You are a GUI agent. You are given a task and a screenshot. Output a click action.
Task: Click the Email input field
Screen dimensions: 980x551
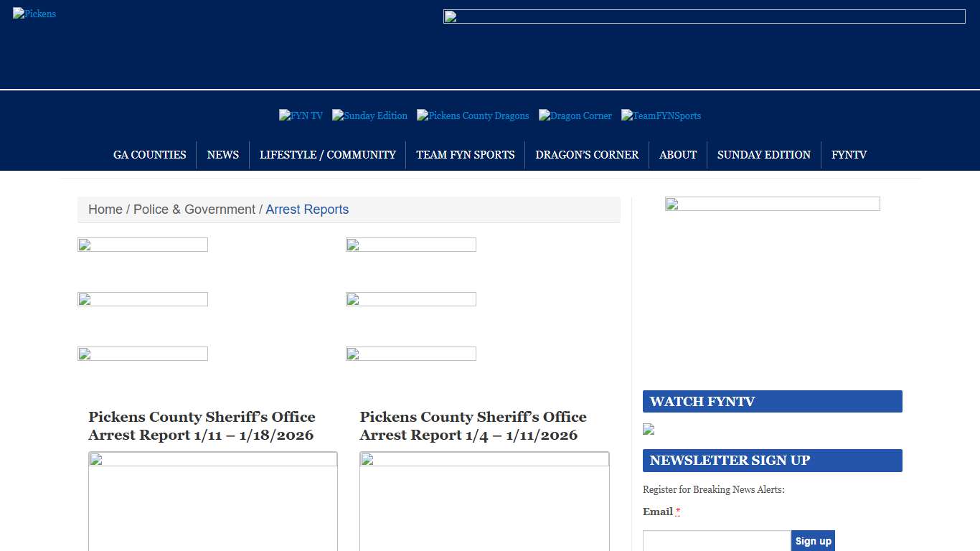tap(715, 540)
